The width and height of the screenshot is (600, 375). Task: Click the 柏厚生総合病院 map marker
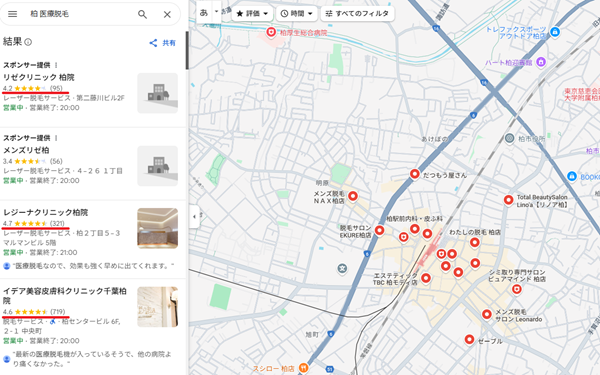pos(271,32)
